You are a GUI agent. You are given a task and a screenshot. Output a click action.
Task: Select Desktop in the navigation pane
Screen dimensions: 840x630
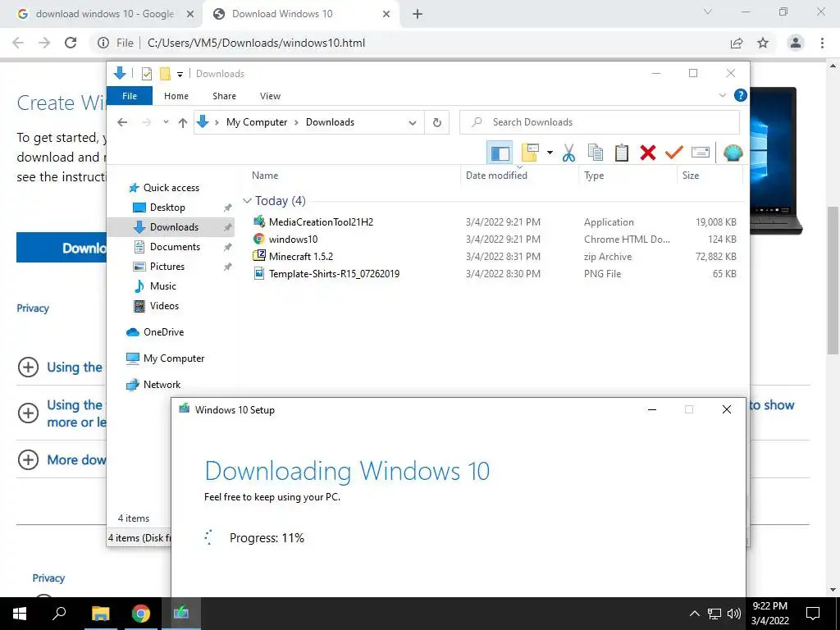[167, 208]
